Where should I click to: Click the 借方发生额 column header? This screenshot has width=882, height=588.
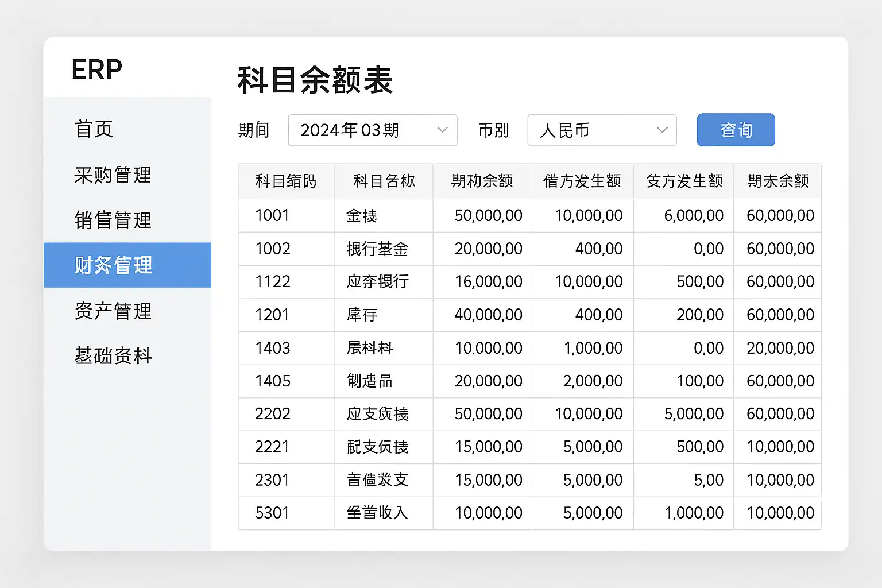tap(582, 181)
